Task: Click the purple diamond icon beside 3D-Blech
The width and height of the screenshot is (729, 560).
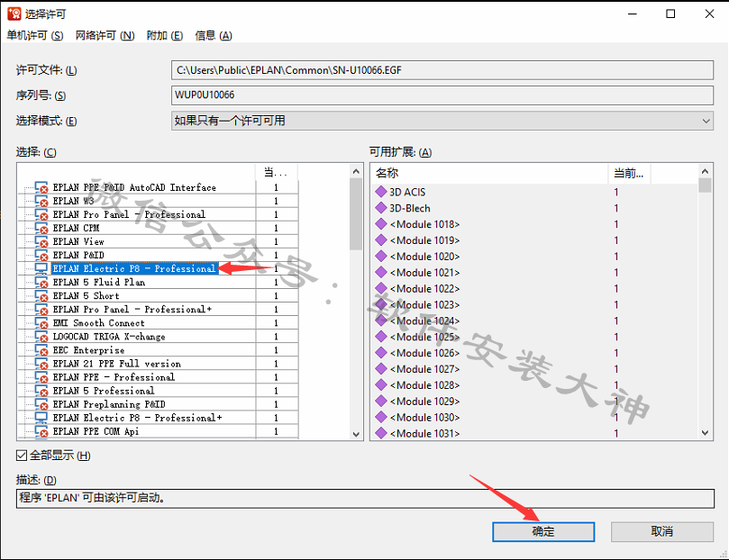Action: point(381,208)
